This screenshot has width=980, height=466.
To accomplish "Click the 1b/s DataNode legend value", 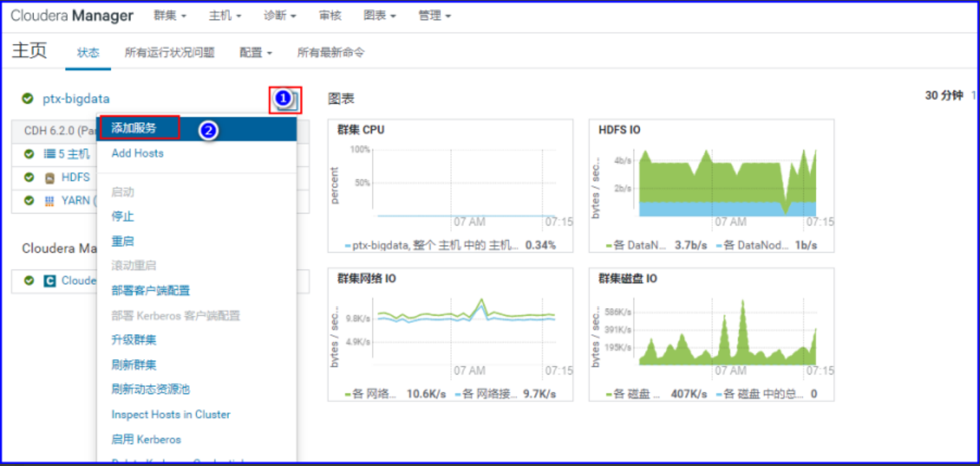I will 806,245.
